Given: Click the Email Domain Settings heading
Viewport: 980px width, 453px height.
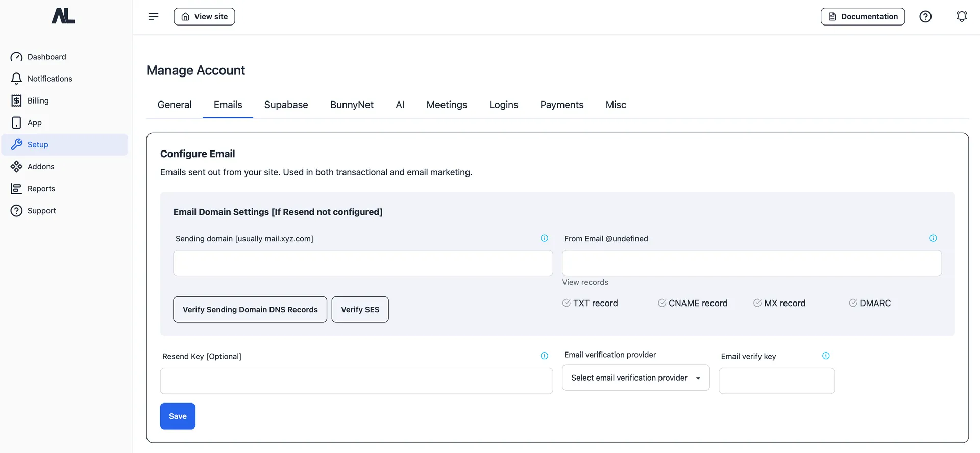Looking at the screenshot, I should click(x=278, y=212).
